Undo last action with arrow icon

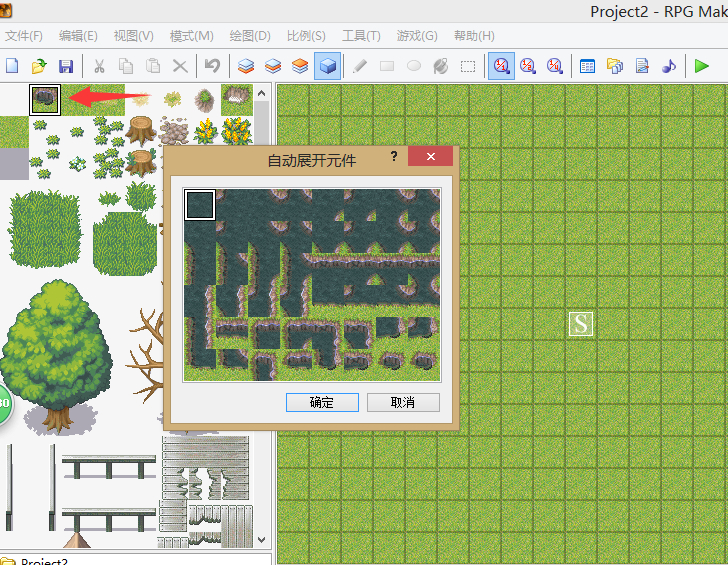213,66
